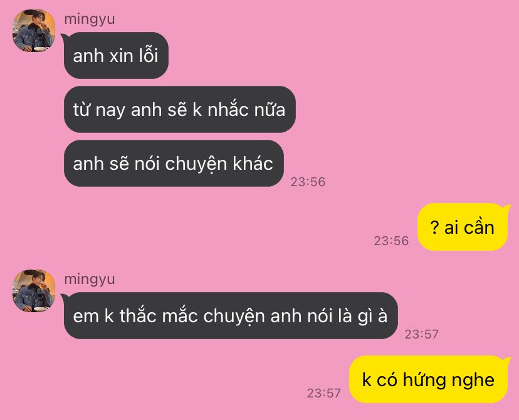
Task: Select the yellow 'k có hứng nghe' bubble
Action: (x=428, y=379)
